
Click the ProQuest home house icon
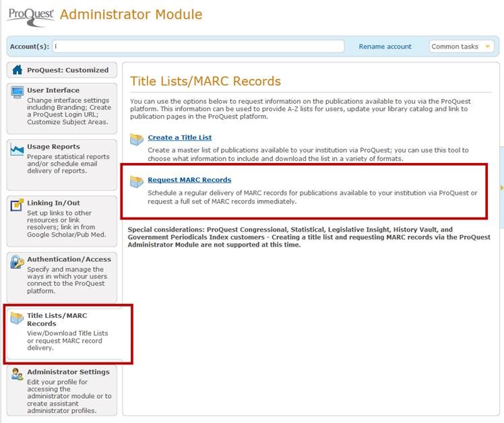point(17,70)
